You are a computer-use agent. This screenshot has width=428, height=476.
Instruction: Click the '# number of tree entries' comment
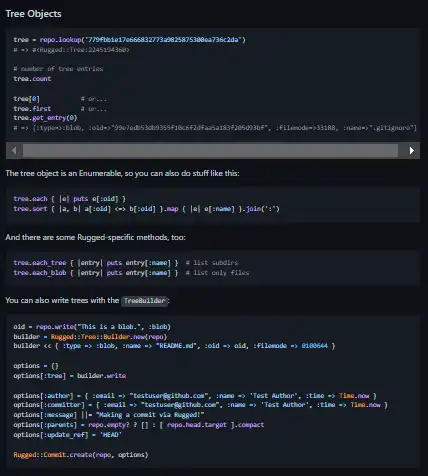(58, 69)
